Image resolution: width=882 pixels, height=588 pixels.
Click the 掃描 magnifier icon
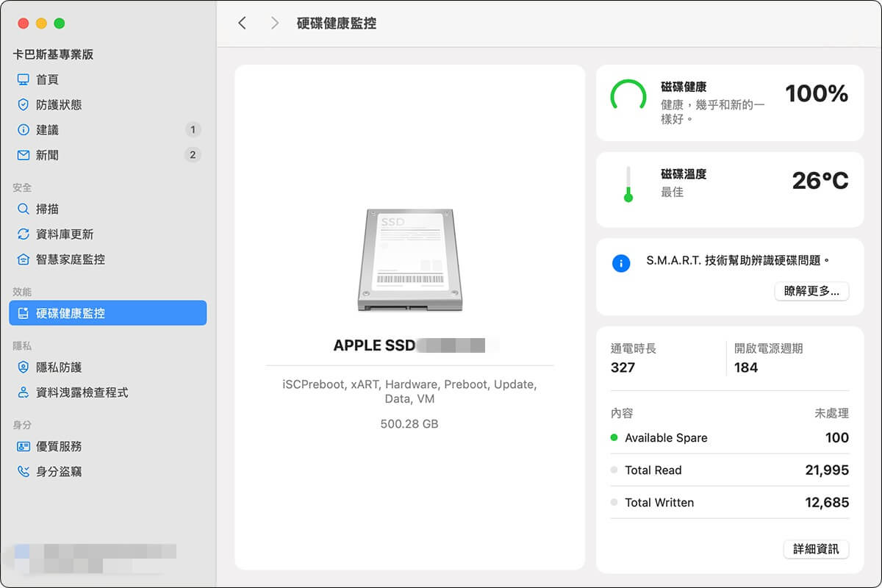click(x=24, y=209)
